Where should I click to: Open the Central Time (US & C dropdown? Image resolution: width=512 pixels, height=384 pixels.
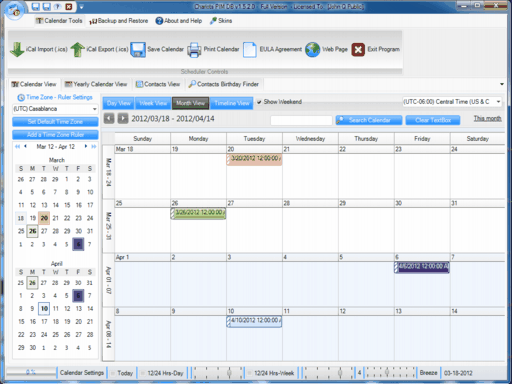click(x=498, y=102)
